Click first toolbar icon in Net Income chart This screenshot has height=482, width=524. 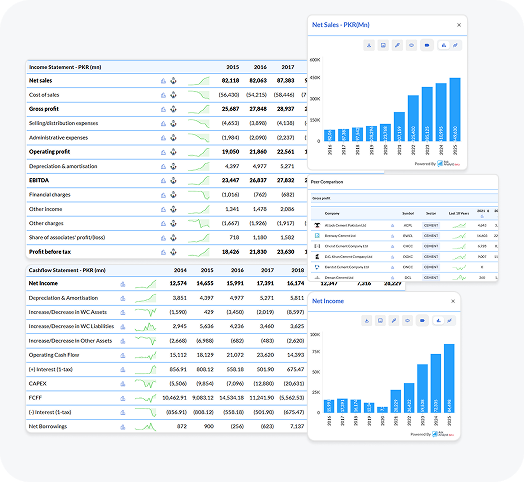pos(367,321)
